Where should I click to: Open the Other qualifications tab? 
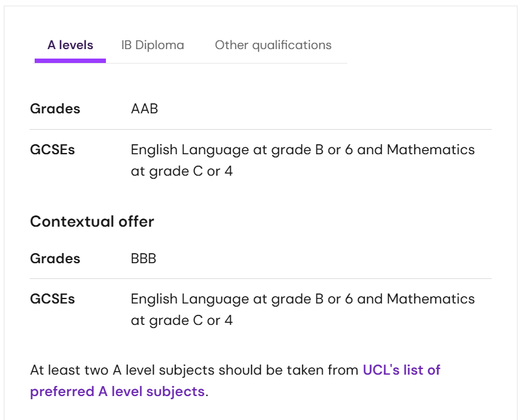pyautogui.click(x=273, y=45)
